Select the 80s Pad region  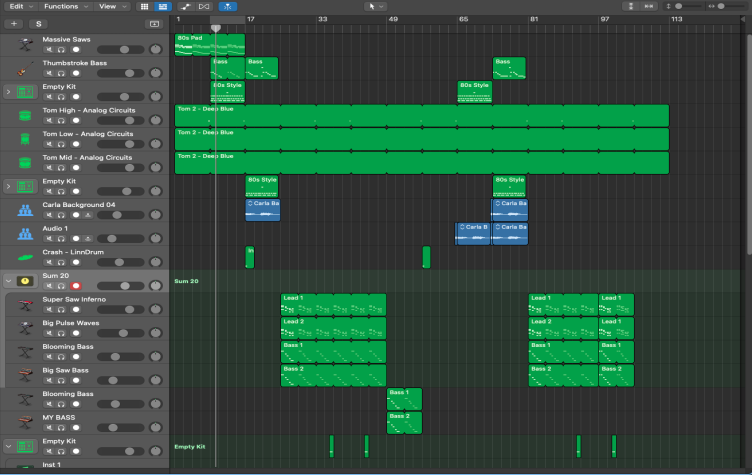(x=210, y=45)
